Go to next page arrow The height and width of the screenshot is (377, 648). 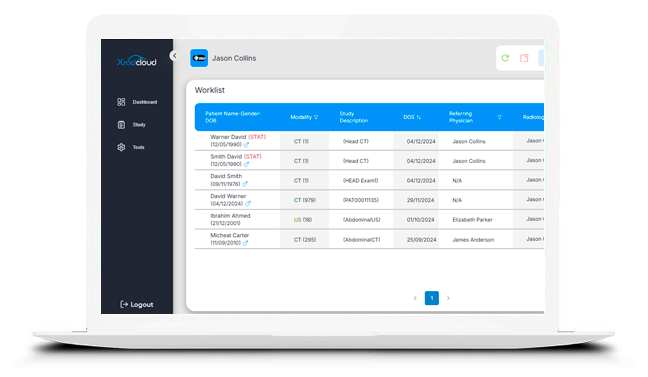(x=448, y=298)
